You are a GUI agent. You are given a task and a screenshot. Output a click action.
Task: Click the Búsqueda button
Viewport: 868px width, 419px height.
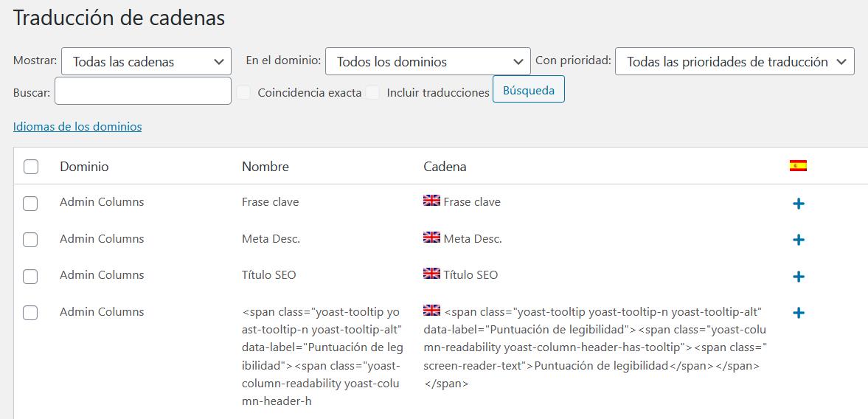(x=528, y=89)
